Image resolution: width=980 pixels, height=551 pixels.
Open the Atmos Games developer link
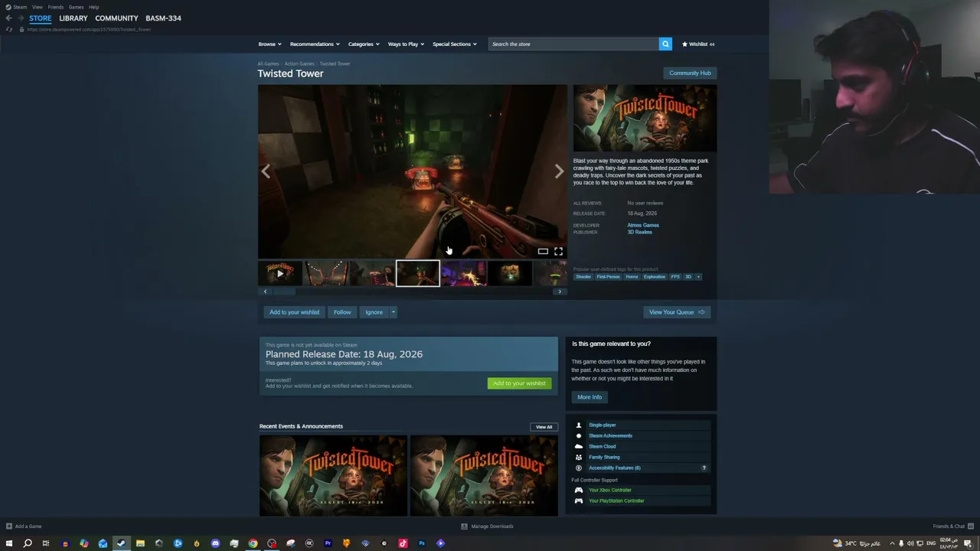click(x=643, y=225)
